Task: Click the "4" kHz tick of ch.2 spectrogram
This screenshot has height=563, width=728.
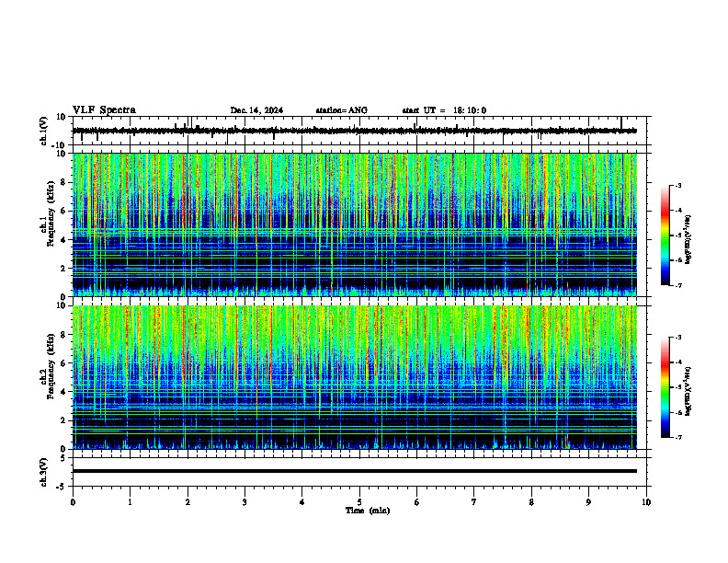Action: (64, 392)
